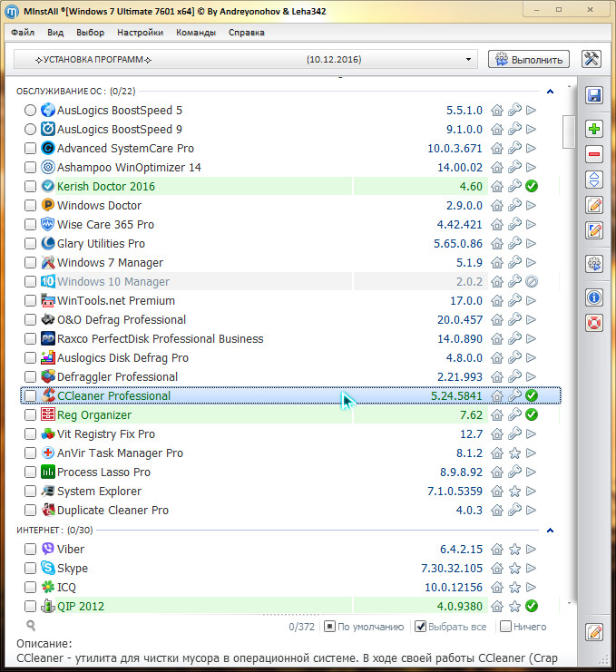Click the blue info icon in sidebar
The image size is (616, 672).
click(594, 297)
